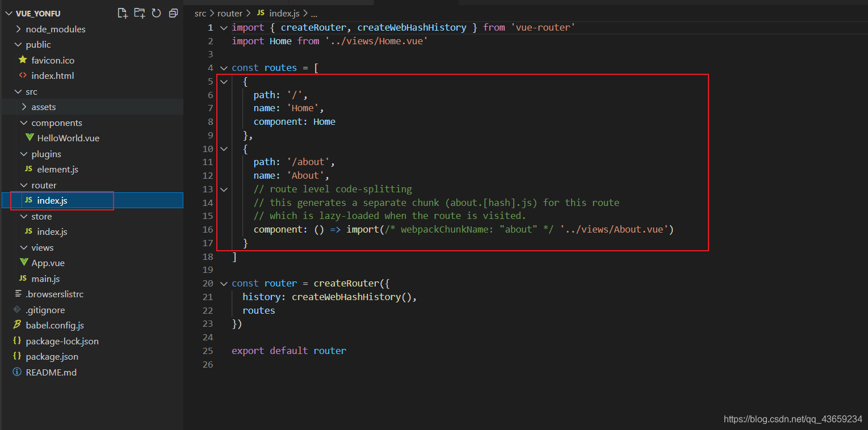
Task: Click createWebHashHistory on line 21
Action: pos(346,297)
